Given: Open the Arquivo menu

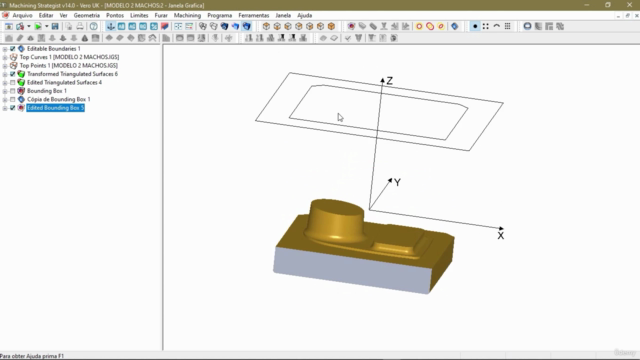Looking at the screenshot, I should tap(22, 16).
